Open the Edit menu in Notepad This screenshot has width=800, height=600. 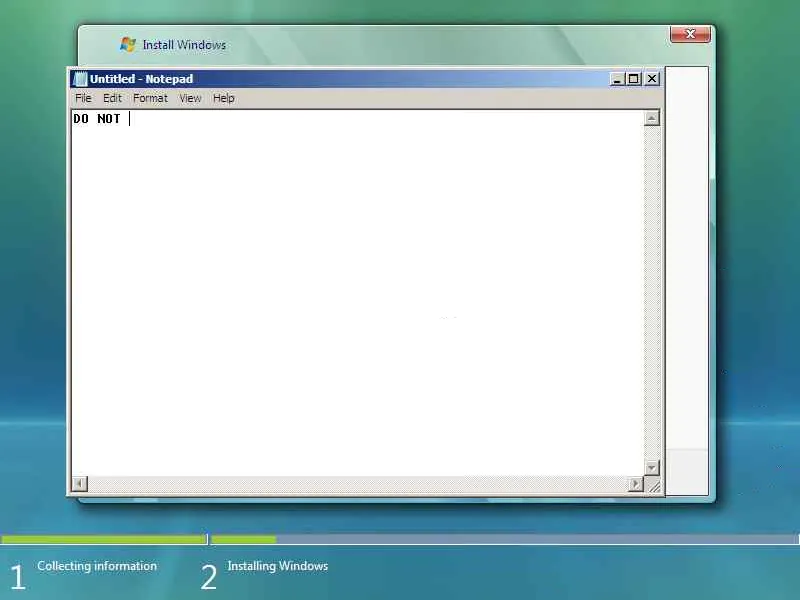112,98
